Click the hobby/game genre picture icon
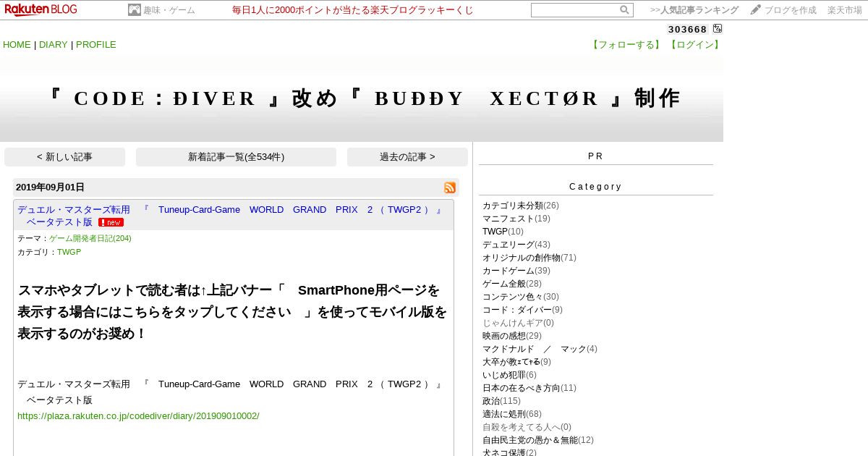Screen dimensions: 868x456 click(x=135, y=10)
